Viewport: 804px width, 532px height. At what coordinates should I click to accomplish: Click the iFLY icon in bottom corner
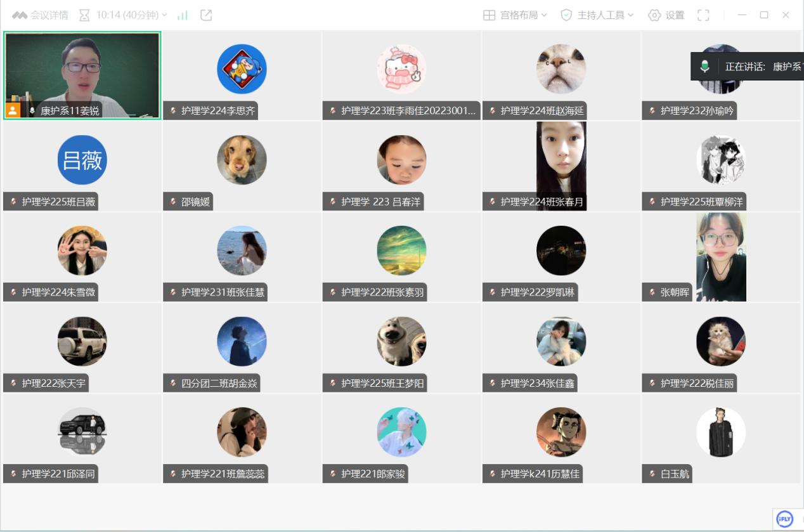(785, 519)
